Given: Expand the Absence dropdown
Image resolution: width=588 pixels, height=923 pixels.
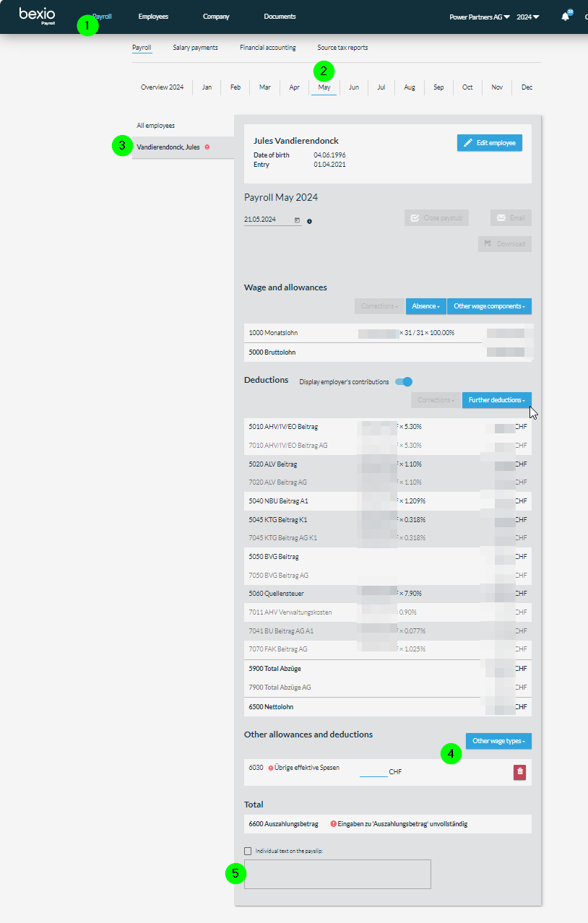Looking at the screenshot, I should tap(426, 306).
